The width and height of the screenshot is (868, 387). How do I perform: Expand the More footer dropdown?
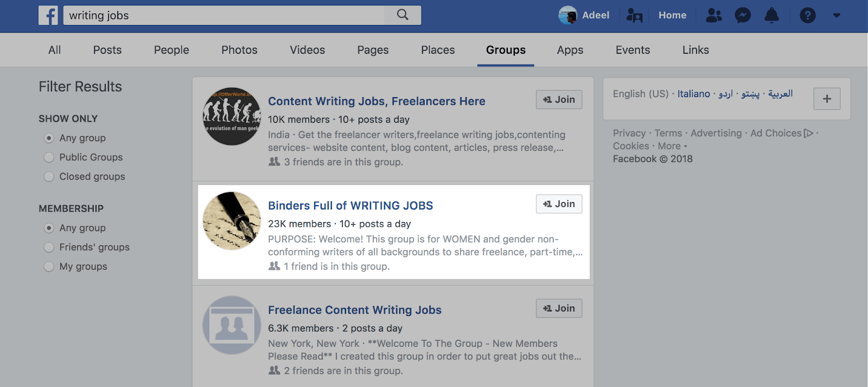[x=673, y=146]
